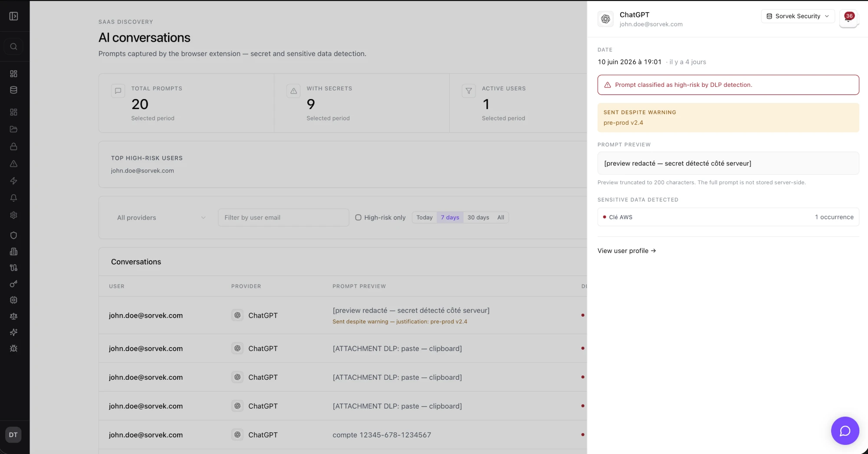
Task: Open the shield icon in the sidebar
Action: (13, 235)
